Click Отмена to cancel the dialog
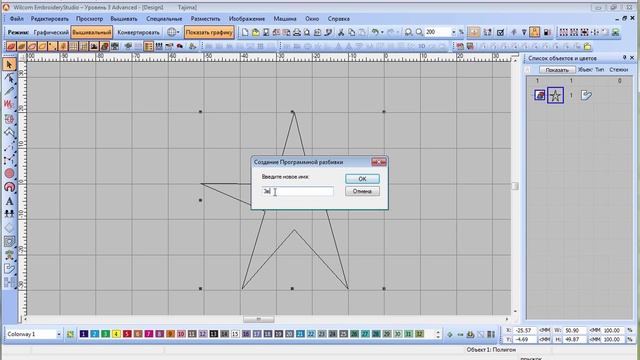This screenshot has width=640, height=360. 362,191
